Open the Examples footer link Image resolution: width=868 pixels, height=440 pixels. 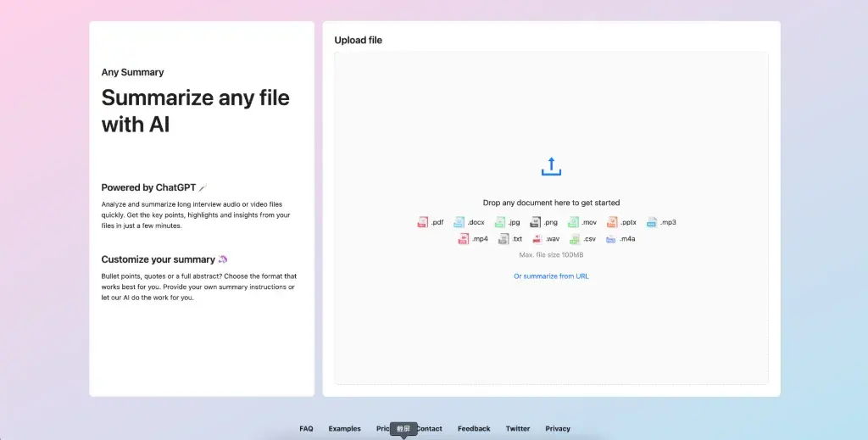tap(344, 428)
